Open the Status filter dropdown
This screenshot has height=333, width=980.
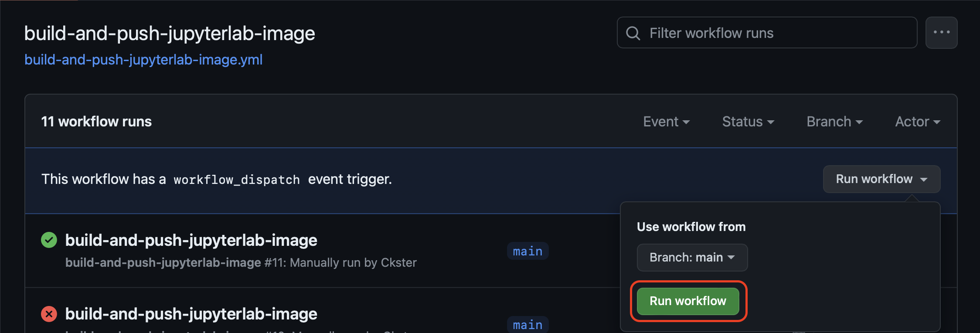[x=748, y=122]
